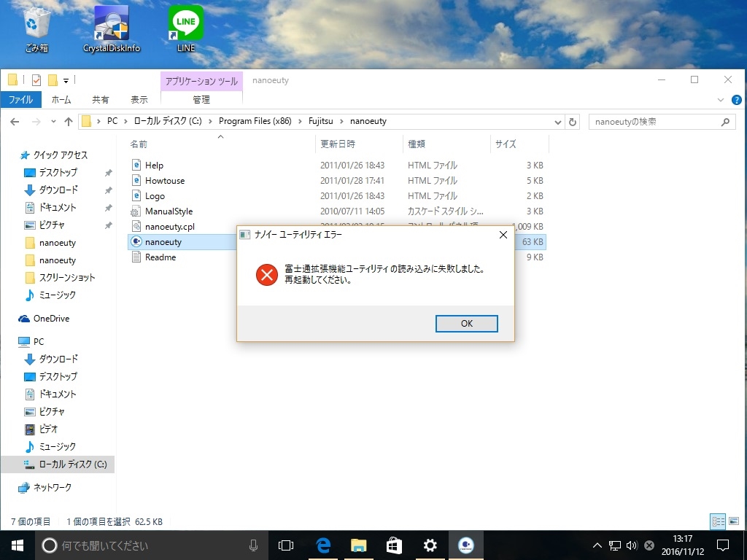This screenshot has width=747, height=560.
Task: Click Program Files (x86) in the breadcrumb
Action: coord(255,121)
